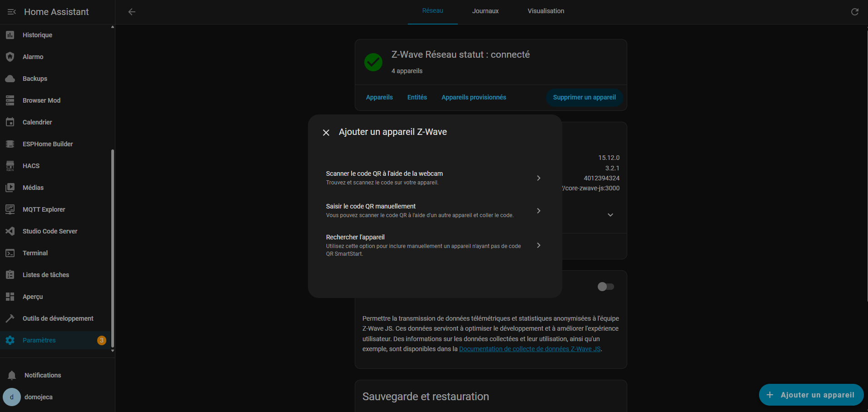868x412 pixels.
Task: Open Documentation de collecte de données Z-Wave JS link
Action: (530, 349)
